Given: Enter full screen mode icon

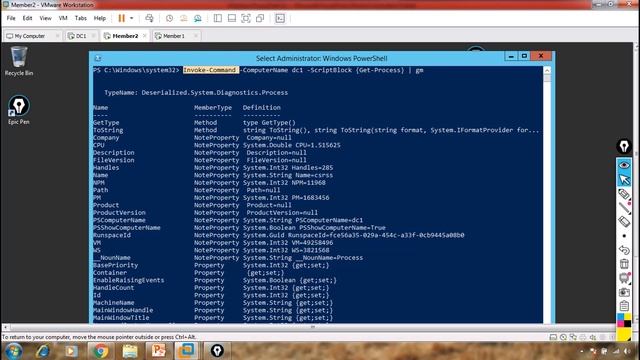Looking at the screenshot, I should point(246,18).
